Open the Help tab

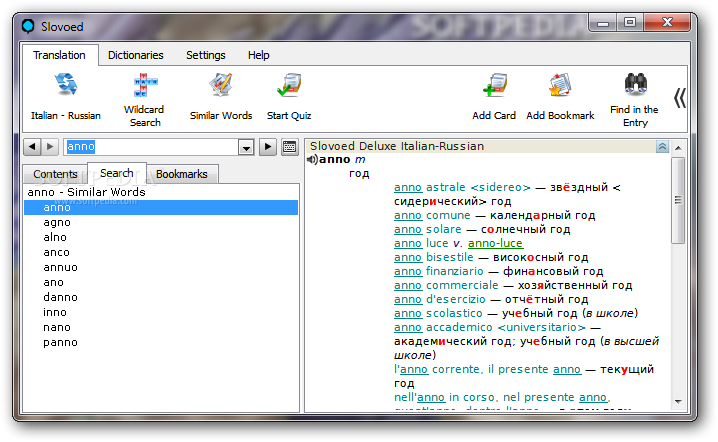click(259, 55)
